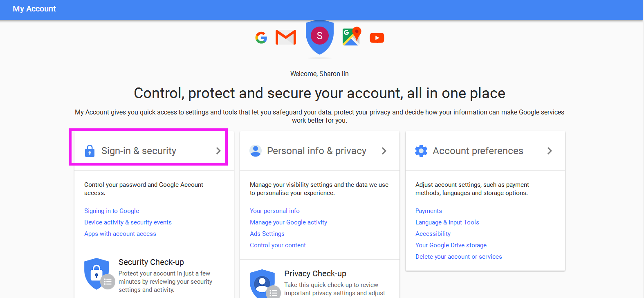The width and height of the screenshot is (644, 298).
Task: Click the blue padlock Sign-in icon
Action: (90, 151)
